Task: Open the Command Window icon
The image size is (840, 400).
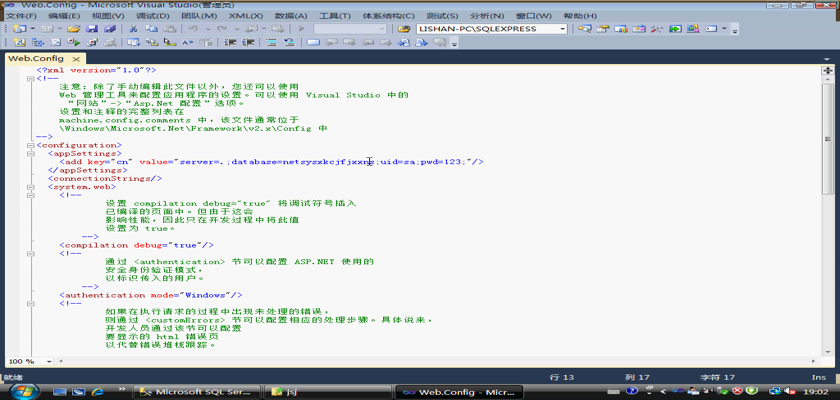Action: tap(711, 29)
